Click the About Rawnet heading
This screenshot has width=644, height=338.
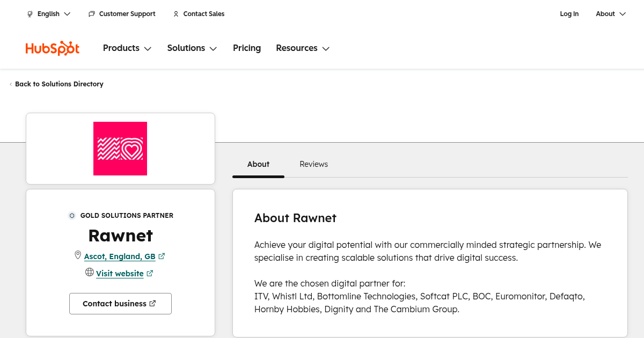[295, 218]
